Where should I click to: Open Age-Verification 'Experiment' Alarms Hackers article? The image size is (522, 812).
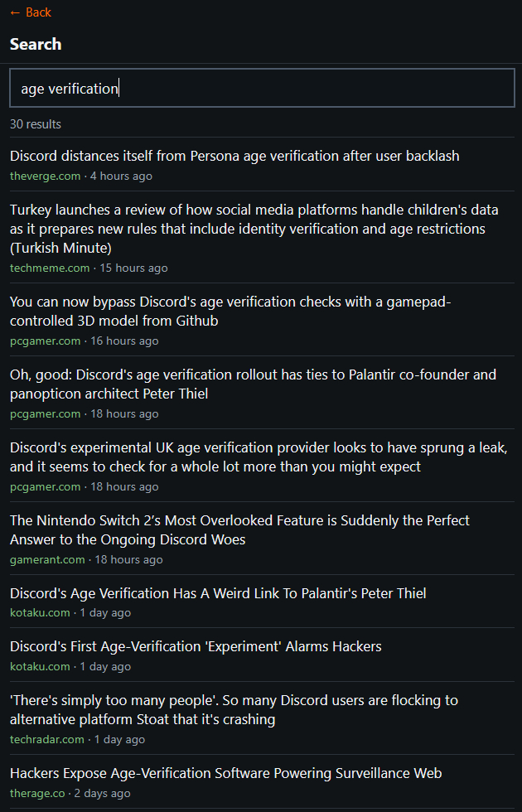(196, 646)
